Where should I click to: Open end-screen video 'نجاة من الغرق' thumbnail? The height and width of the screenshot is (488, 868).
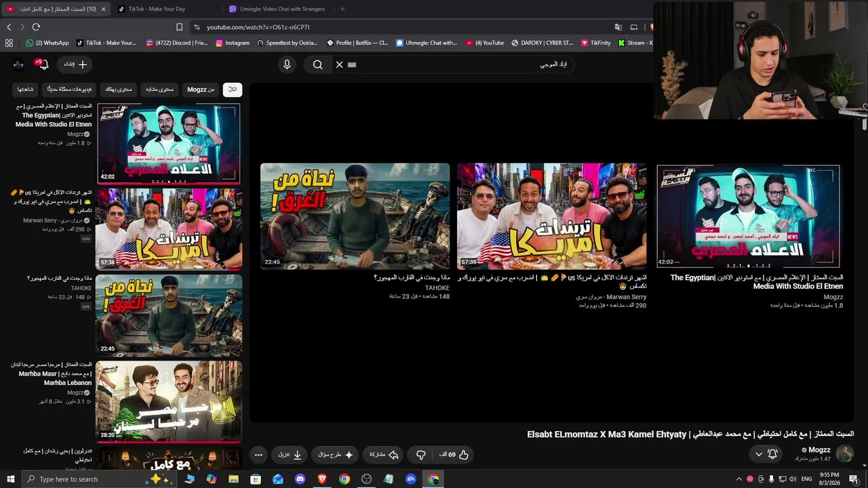(x=355, y=216)
